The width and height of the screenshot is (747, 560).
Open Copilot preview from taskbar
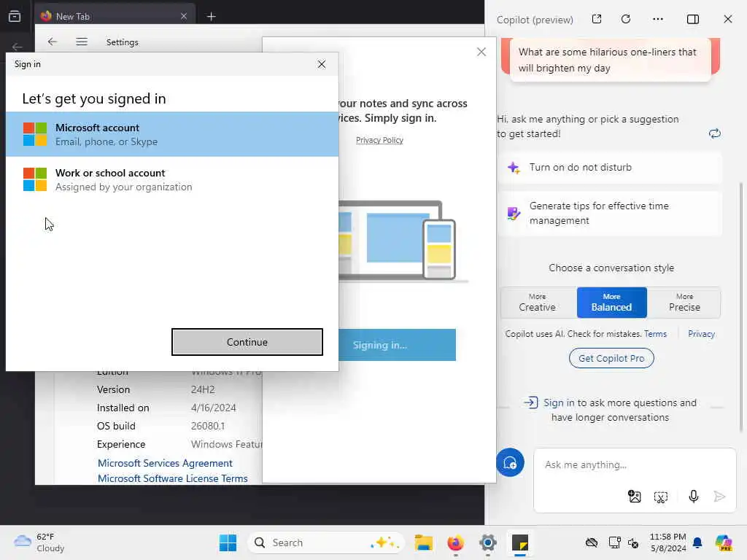[x=723, y=542]
